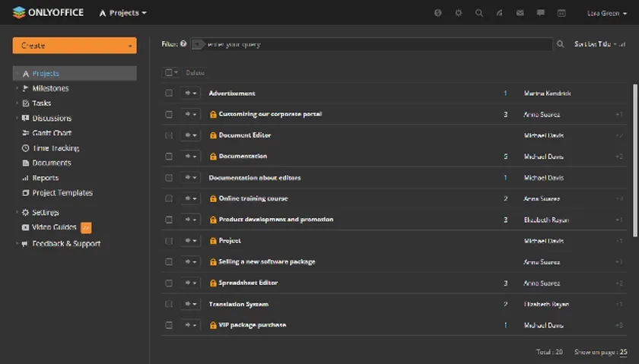Open the chat bubble icon

coord(541,13)
